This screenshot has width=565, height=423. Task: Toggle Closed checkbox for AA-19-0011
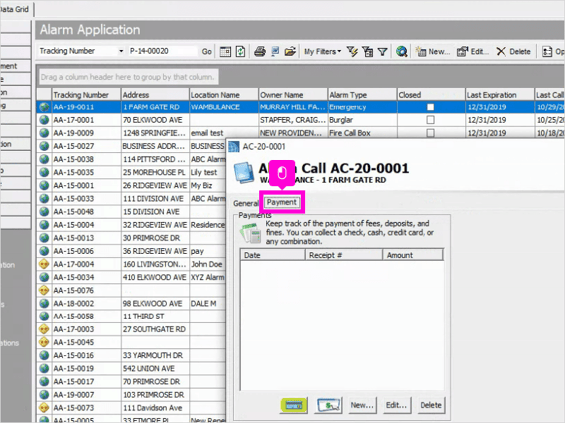coord(430,107)
